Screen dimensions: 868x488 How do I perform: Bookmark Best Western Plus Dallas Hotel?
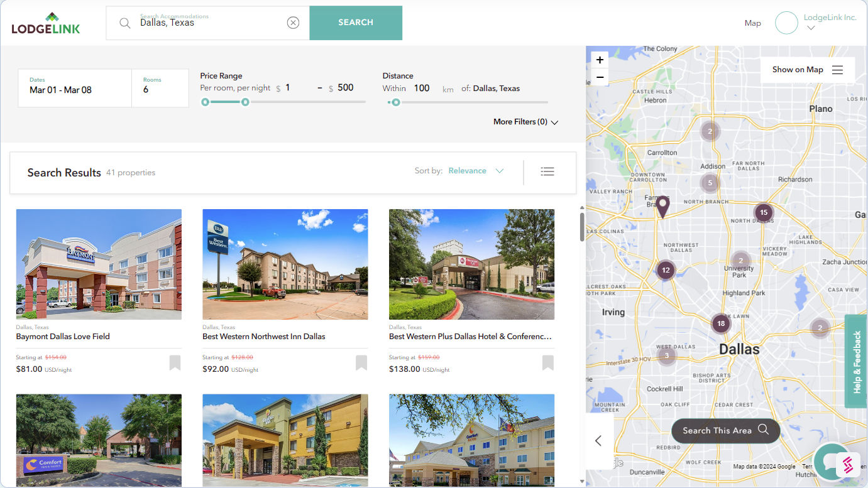coord(548,363)
